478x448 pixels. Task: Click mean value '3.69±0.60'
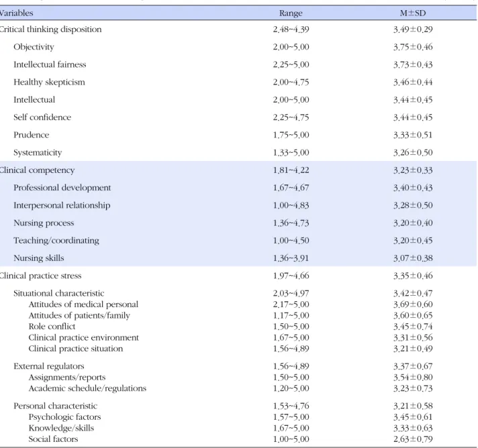click(x=413, y=304)
